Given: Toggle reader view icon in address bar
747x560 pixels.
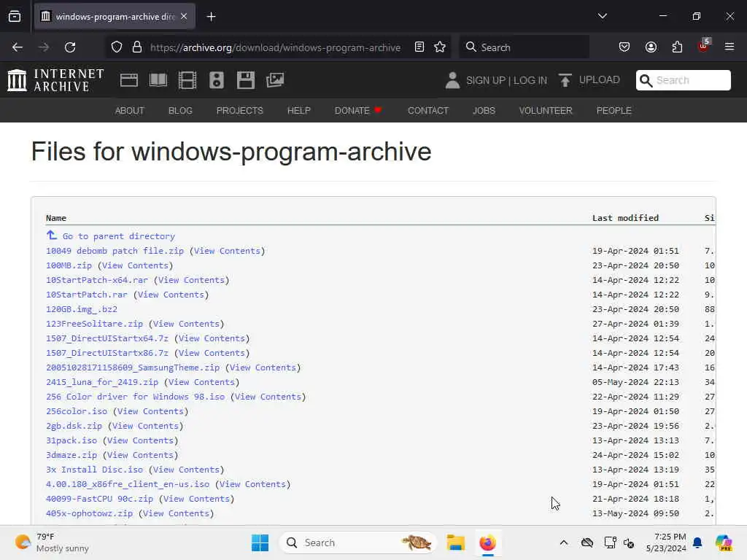Looking at the screenshot, I should (x=419, y=47).
